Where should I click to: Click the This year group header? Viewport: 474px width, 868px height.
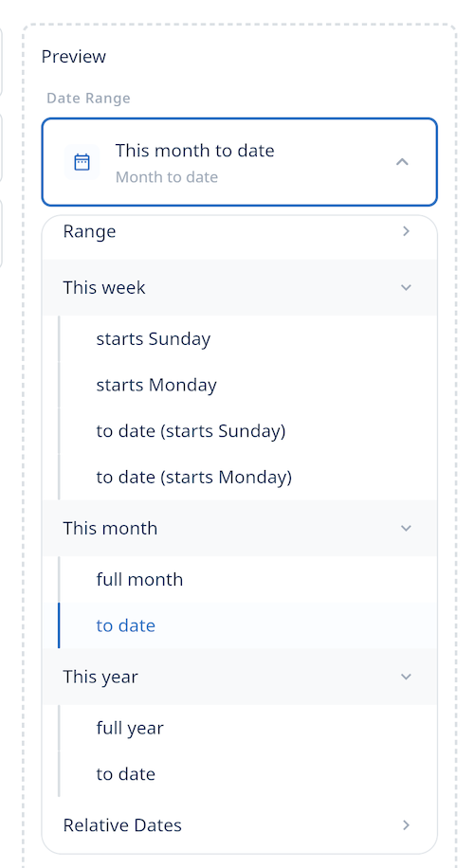239,677
